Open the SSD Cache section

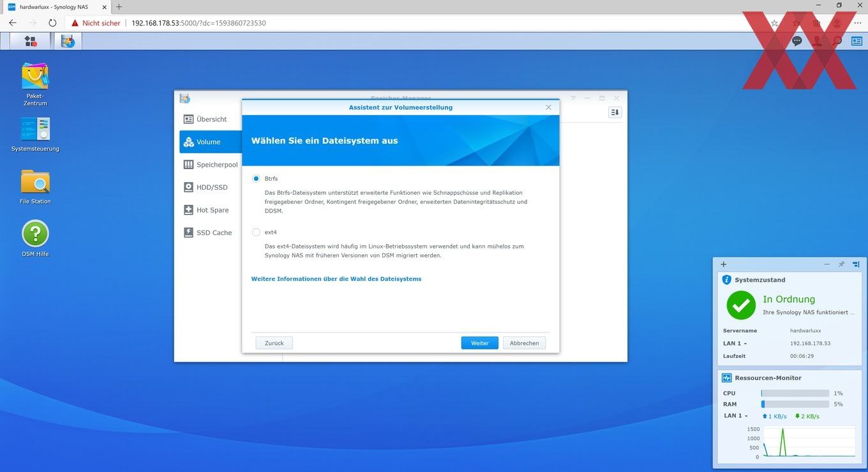coord(211,232)
